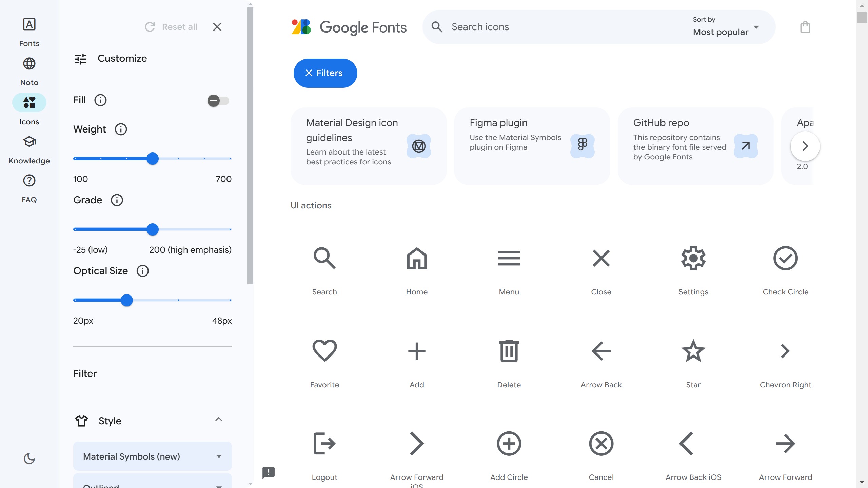Select the Chevron Right icon

pos(786,351)
